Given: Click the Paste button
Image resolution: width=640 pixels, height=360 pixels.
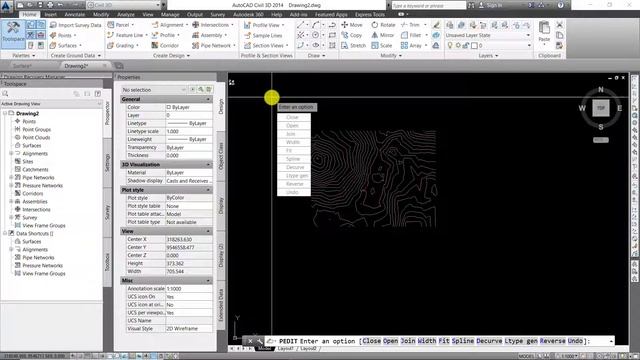Looking at the screenshot, I should [544, 32].
